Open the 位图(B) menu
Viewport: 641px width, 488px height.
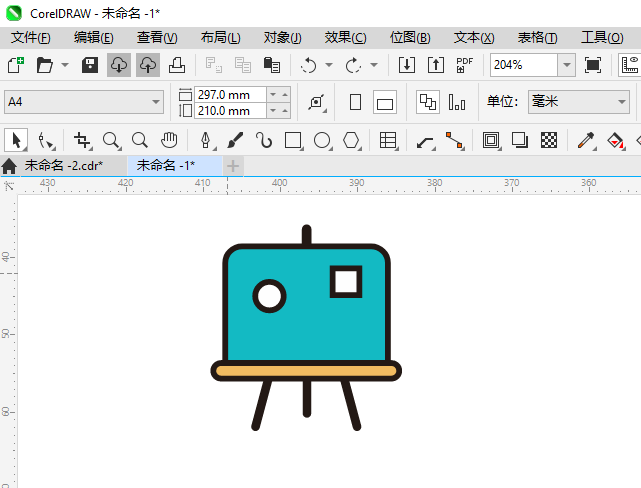[x=410, y=38]
